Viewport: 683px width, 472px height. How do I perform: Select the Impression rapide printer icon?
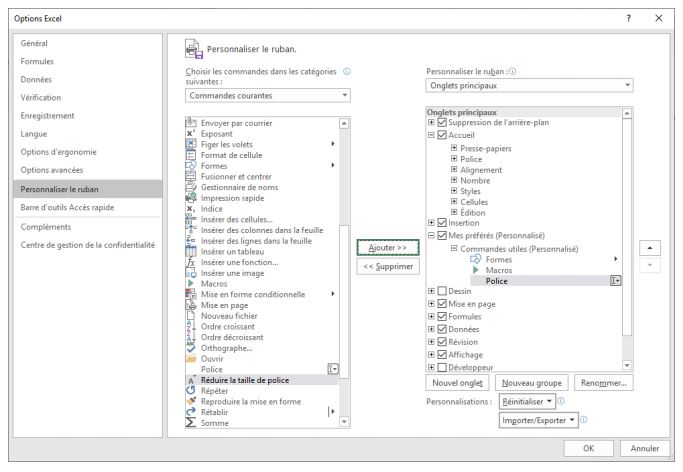coord(192,198)
